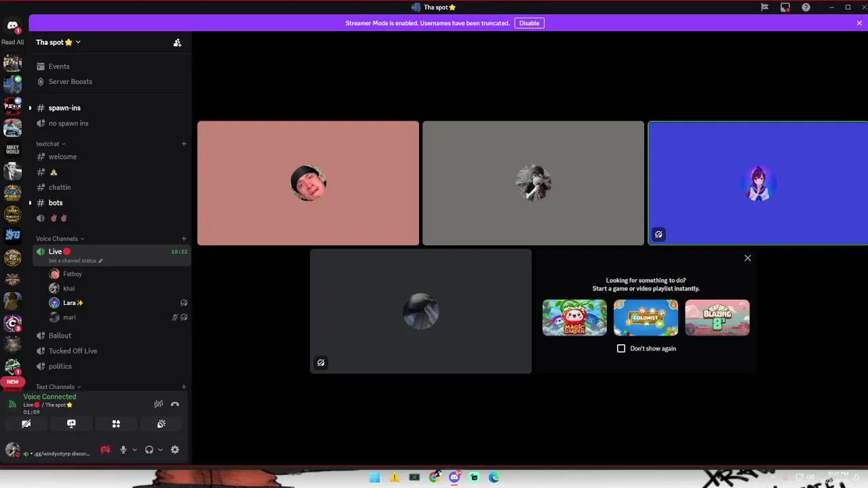868x488 pixels.
Task: Collapse the Text Channels category
Action: [58, 387]
